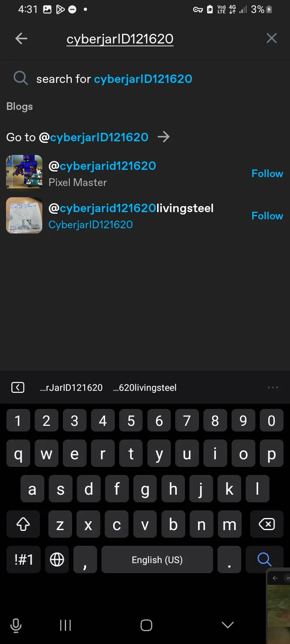290x644 pixels.
Task: Activate voice input microphone icon
Action: (x=16, y=625)
